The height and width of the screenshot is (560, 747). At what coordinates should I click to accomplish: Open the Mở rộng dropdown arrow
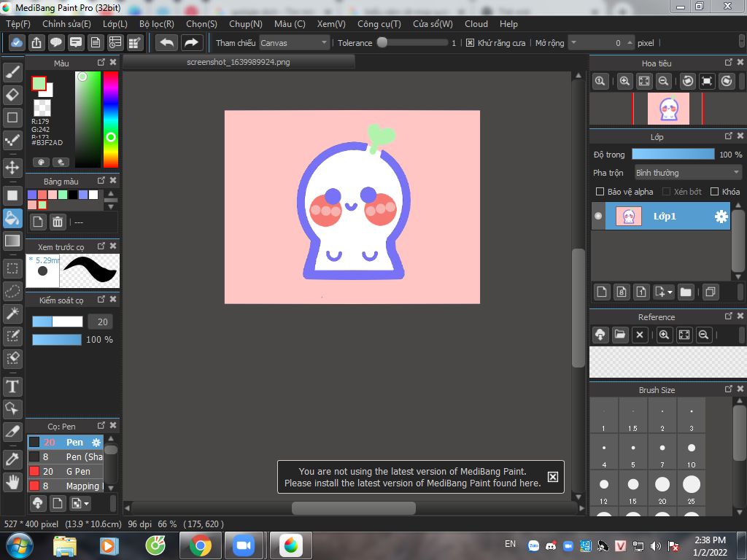pos(574,43)
